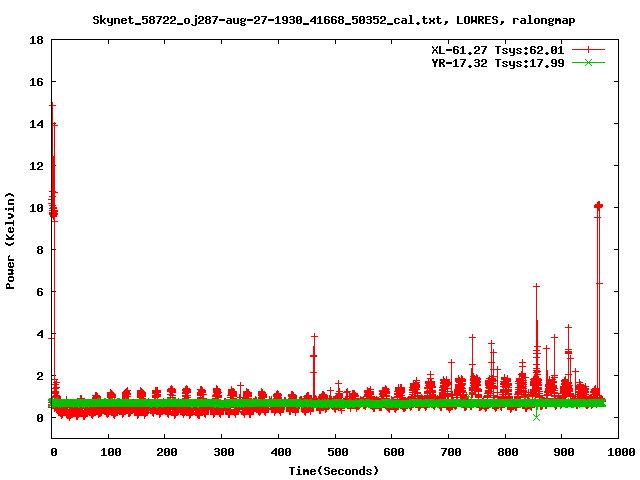
Task: Click x-axis tick label 900
Action: click(x=564, y=452)
